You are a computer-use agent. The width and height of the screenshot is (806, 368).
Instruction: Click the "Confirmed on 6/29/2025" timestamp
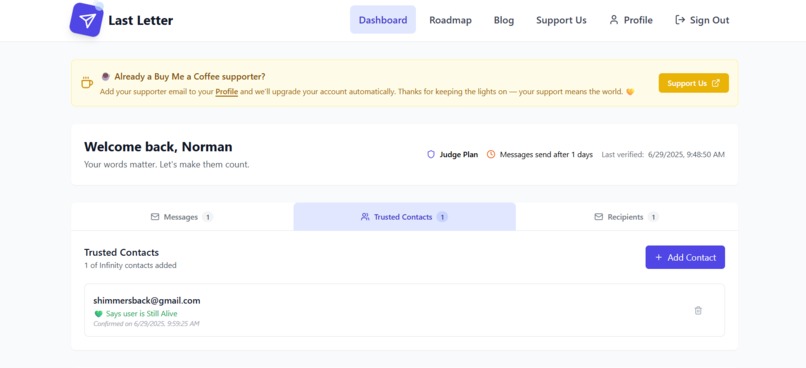click(x=146, y=324)
